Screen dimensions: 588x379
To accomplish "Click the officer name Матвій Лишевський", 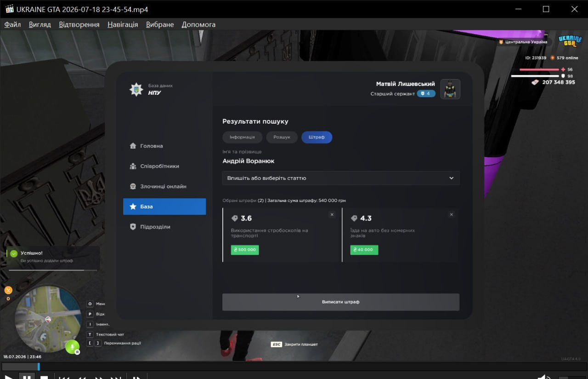I will [x=406, y=84].
